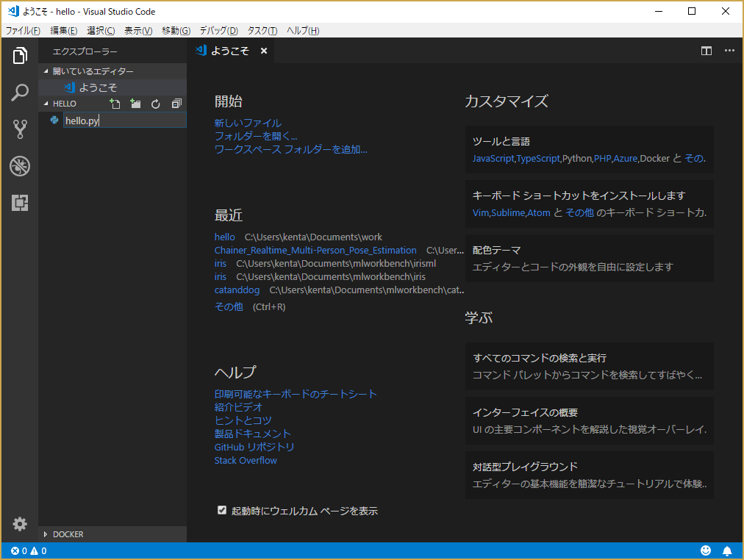Open the デバッグ(D) menu
Viewport: 744px width, 560px height.
click(x=218, y=31)
